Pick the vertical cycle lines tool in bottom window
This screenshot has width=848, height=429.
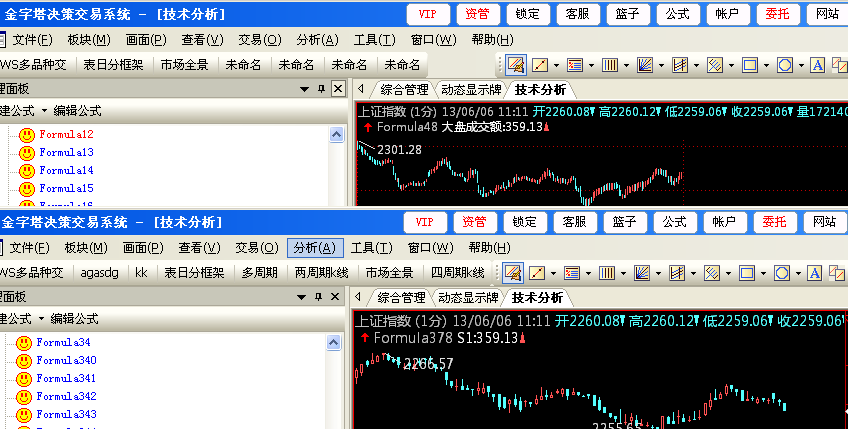607,273
